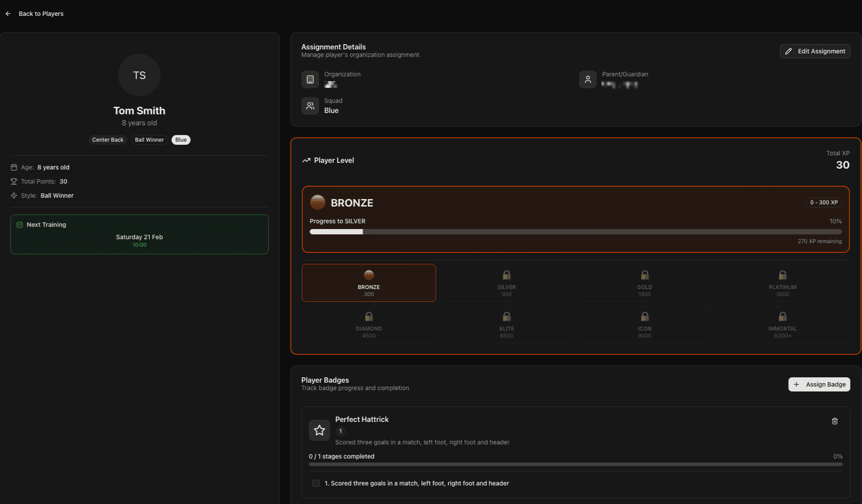The image size is (862, 504).
Task: Click the calendar icon in Next Training card
Action: pos(19,224)
